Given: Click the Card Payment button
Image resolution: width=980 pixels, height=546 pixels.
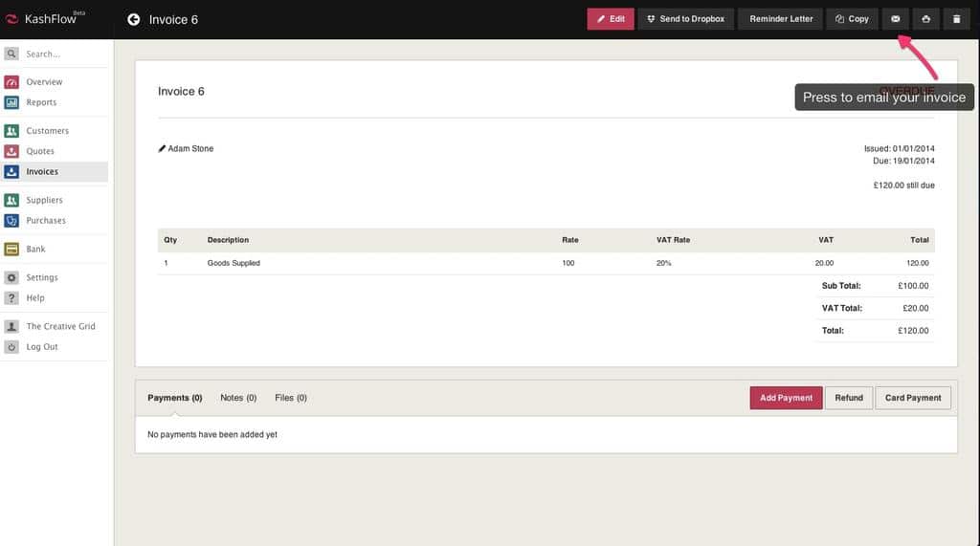Looking at the screenshot, I should coord(913,398).
